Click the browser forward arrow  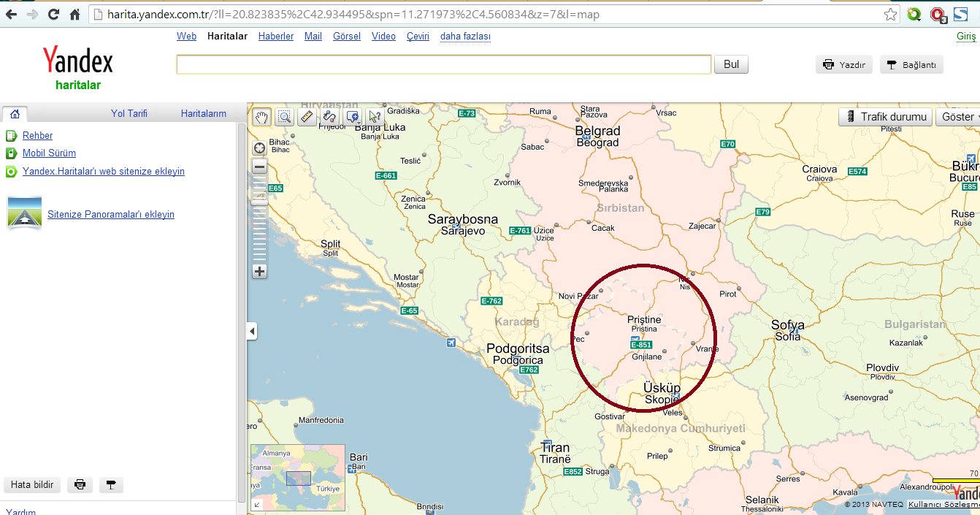pyautogui.click(x=32, y=14)
